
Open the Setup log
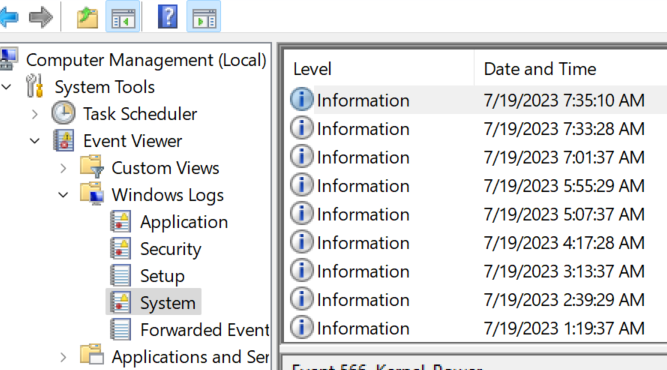click(x=162, y=276)
